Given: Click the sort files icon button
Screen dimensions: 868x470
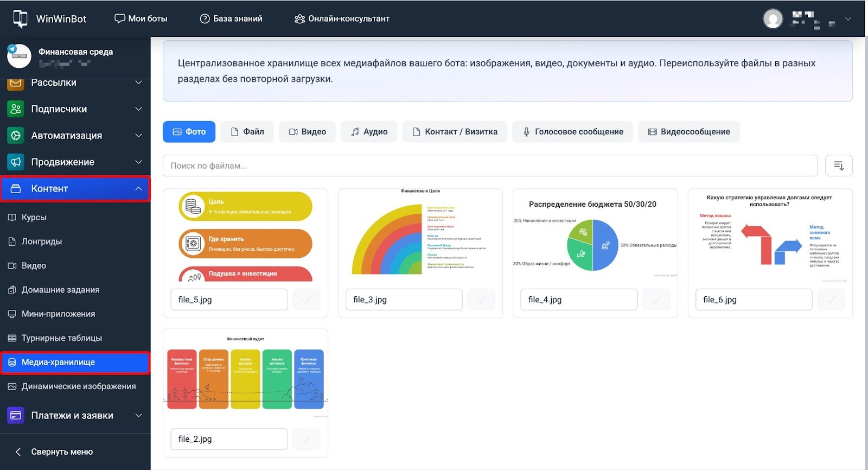Looking at the screenshot, I should 838,166.
